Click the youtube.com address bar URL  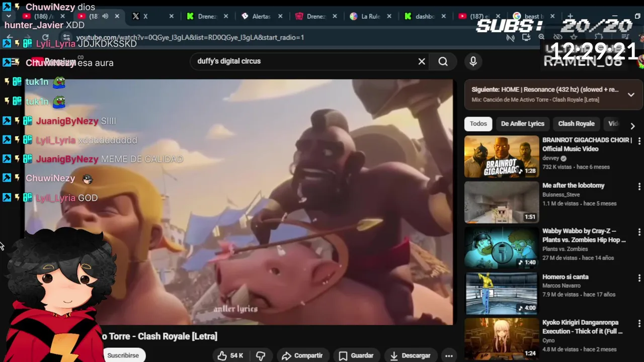[190, 37]
